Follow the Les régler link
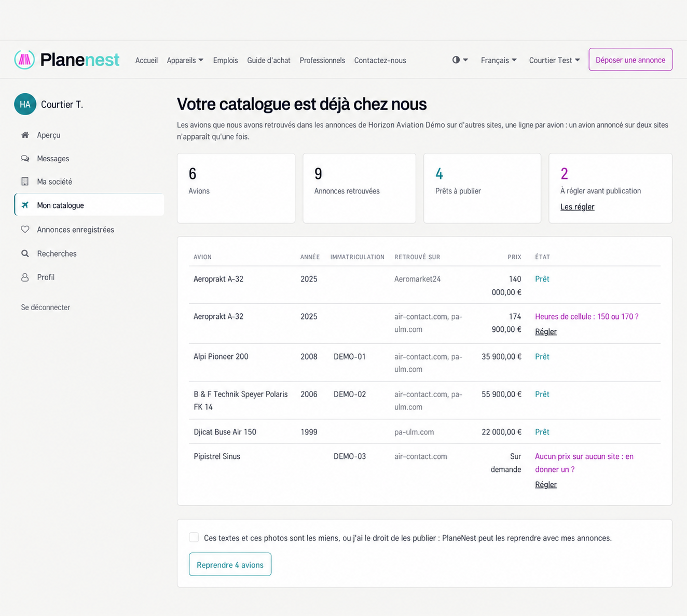Image resolution: width=687 pixels, height=616 pixels. 578,207
